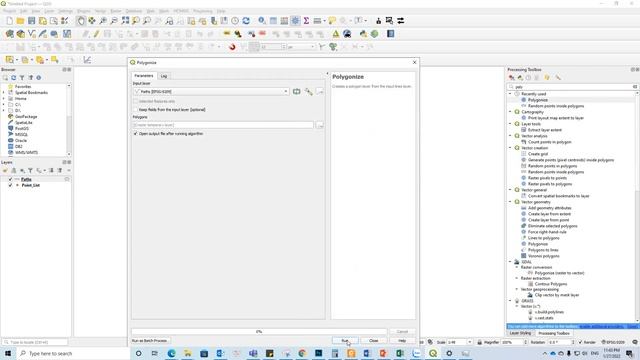
Task: Click the Open Data Source Manager icon
Action: [9, 34]
